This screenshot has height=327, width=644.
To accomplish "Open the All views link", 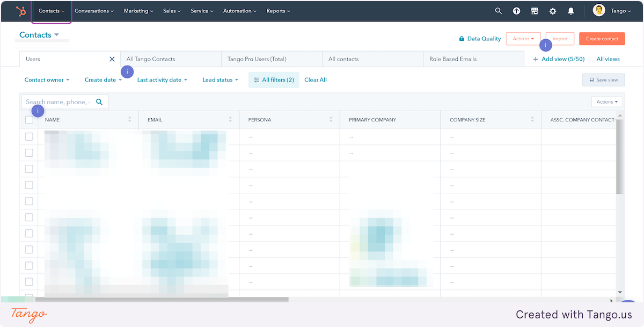I will 608,59.
